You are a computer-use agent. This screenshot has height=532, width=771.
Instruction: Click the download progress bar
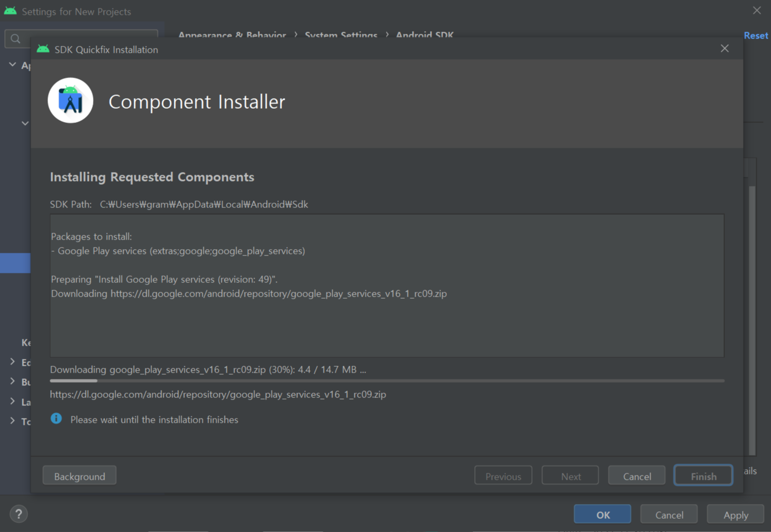click(387, 381)
